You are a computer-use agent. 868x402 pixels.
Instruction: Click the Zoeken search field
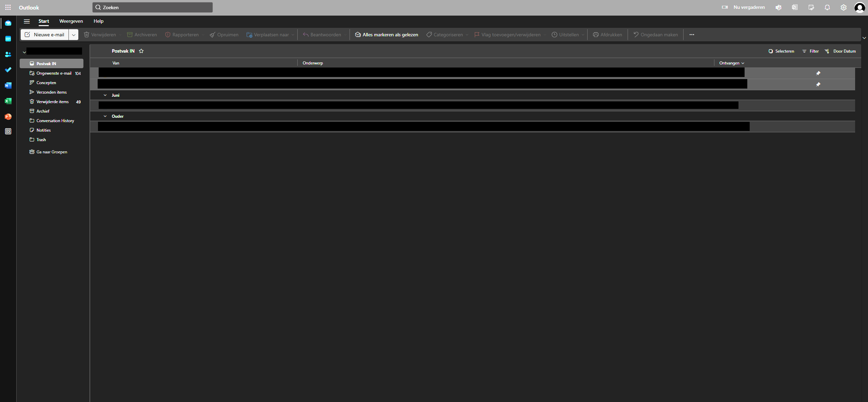[x=153, y=7]
